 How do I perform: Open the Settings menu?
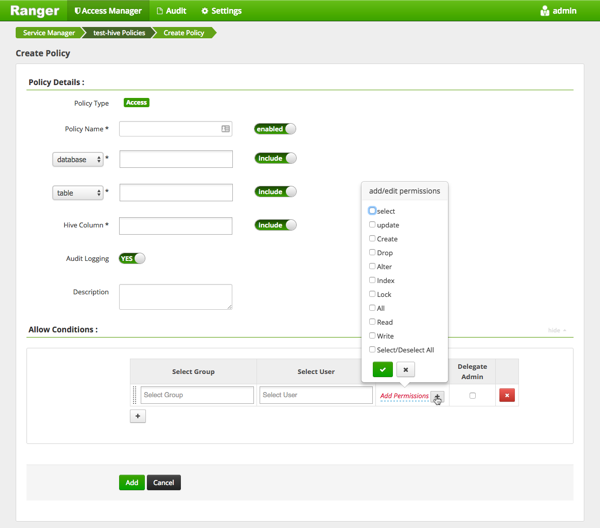[x=222, y=11]
